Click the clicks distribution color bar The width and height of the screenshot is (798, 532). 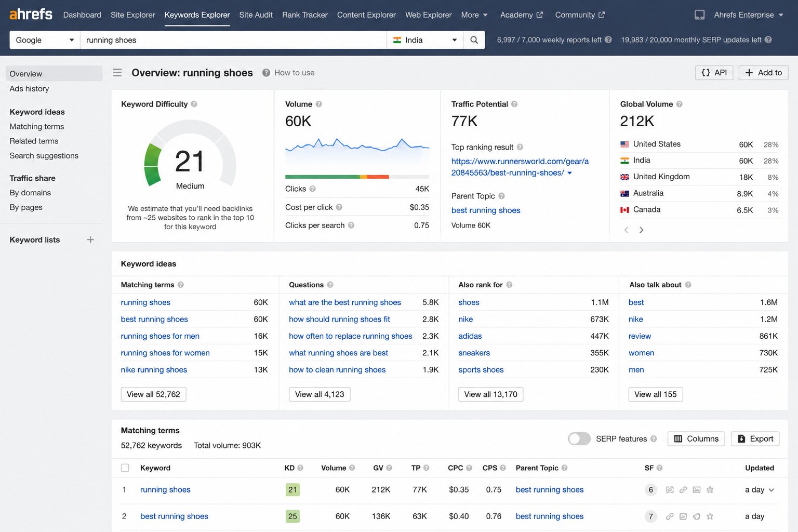click(x=357, y=177)
